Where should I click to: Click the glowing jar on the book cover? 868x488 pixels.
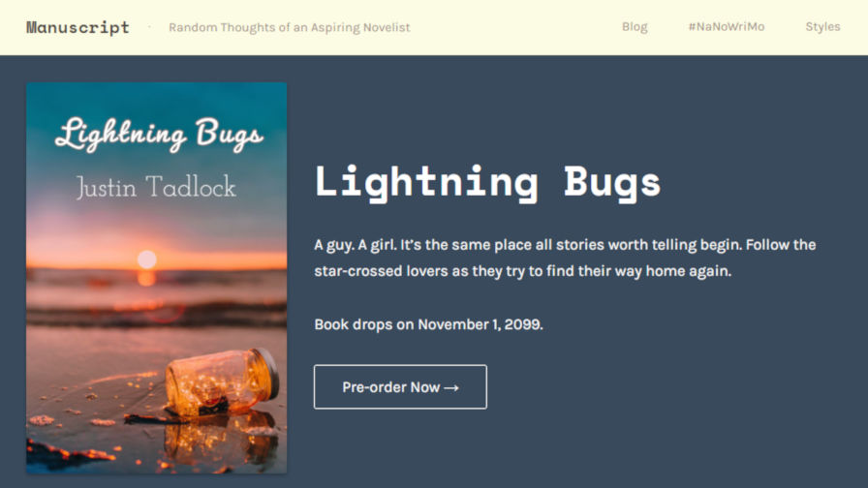pyautogui.click(x=223, y=380)
